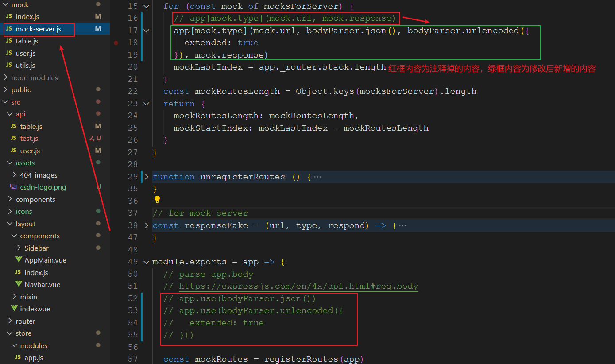Collapse the for loop using the line 15 chevron
615x364 pixels.
tap(146, 6)
